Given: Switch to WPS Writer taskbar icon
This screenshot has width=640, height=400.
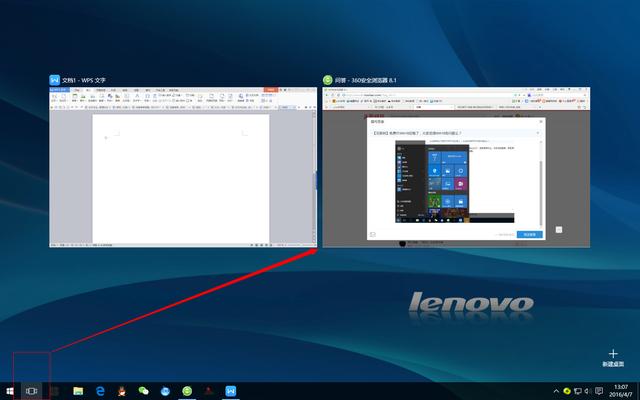Looking at the screenshot, I should coord(231,391).
